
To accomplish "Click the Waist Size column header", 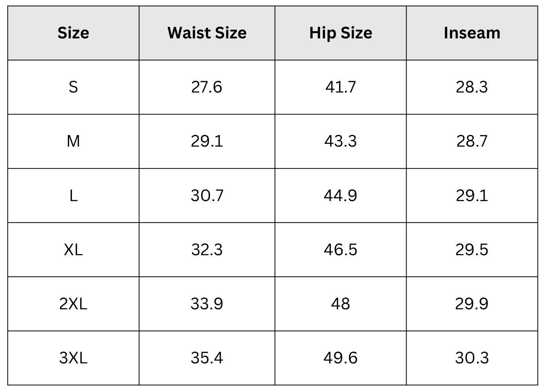I will (x=207, y=33).
